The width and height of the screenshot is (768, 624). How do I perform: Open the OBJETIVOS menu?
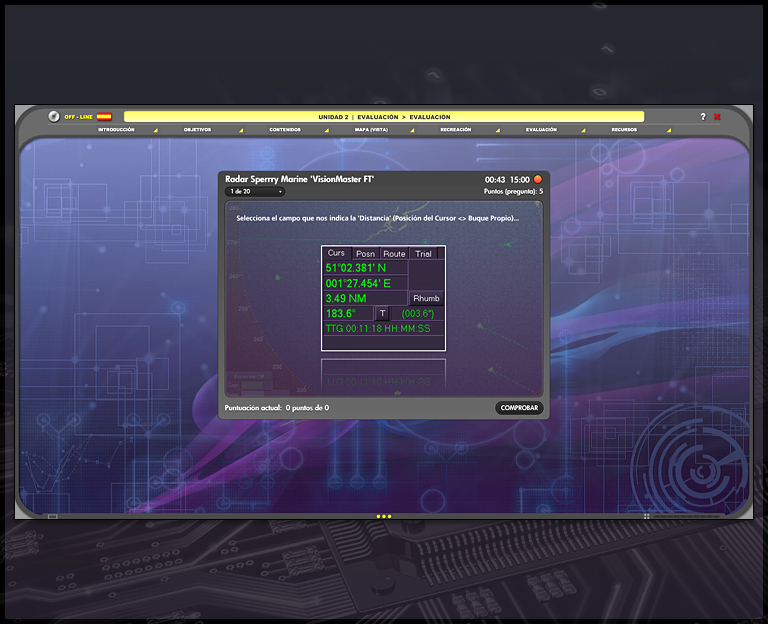point(197,130)
